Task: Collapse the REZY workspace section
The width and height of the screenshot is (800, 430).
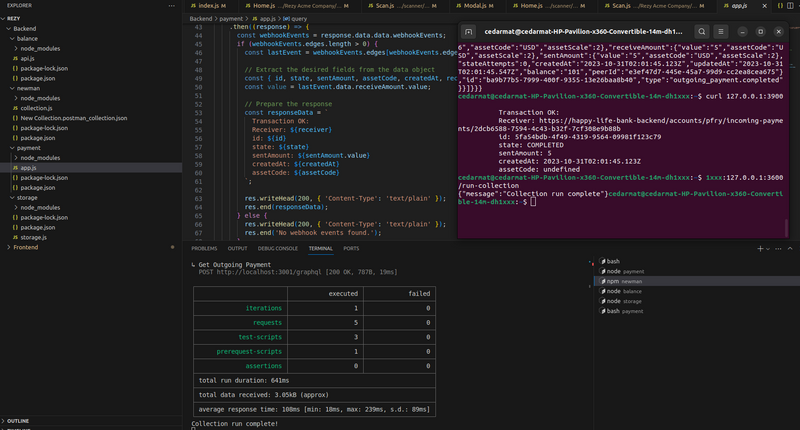Action: point(91,18)
